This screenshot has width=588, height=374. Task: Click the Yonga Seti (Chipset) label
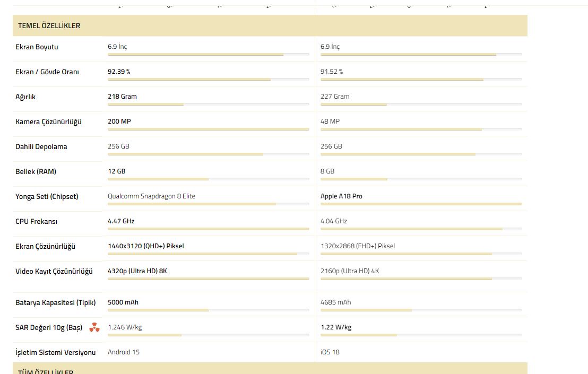point(47,196)
